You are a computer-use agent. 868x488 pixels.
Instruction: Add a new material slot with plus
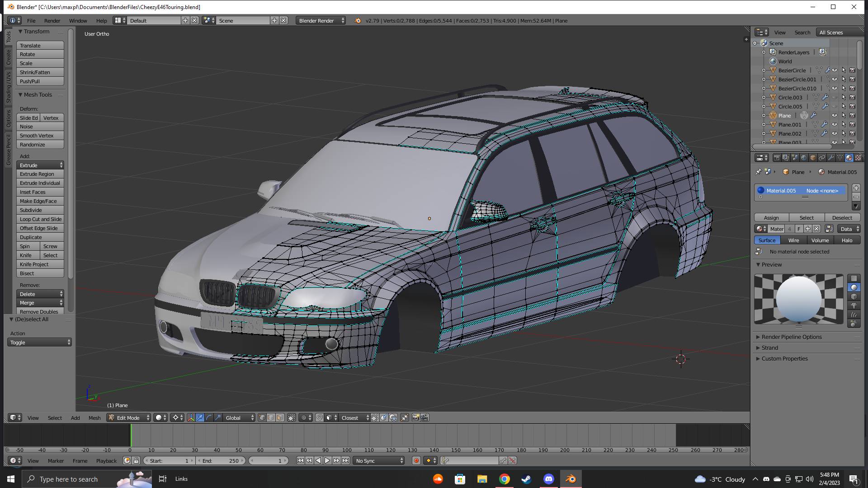[856, 188]
